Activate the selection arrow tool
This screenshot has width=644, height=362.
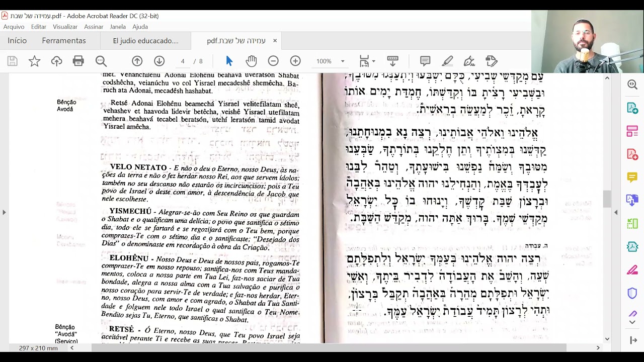pos(229,61)
